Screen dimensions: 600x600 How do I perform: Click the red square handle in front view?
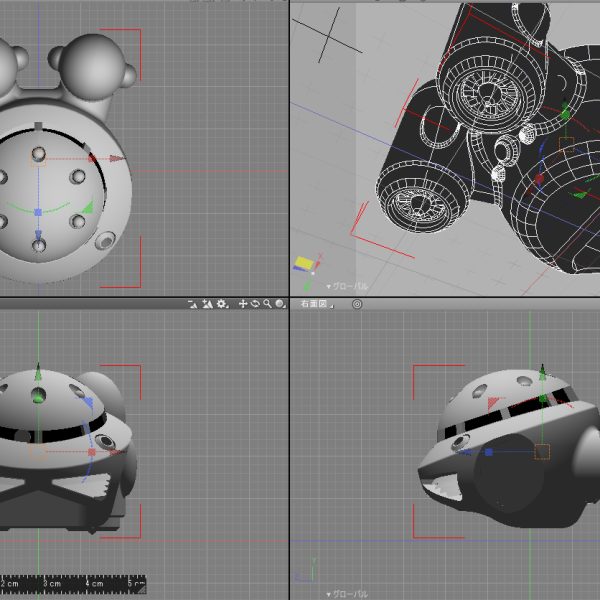91,452
